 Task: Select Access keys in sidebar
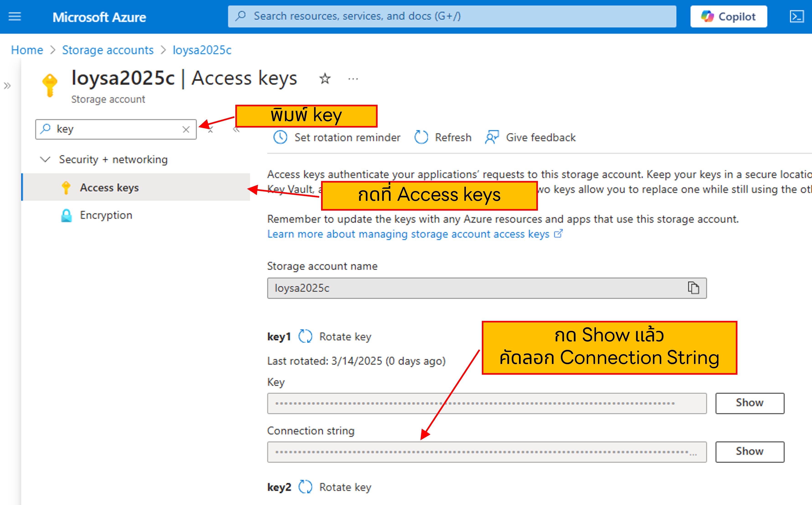click(109, 188)
